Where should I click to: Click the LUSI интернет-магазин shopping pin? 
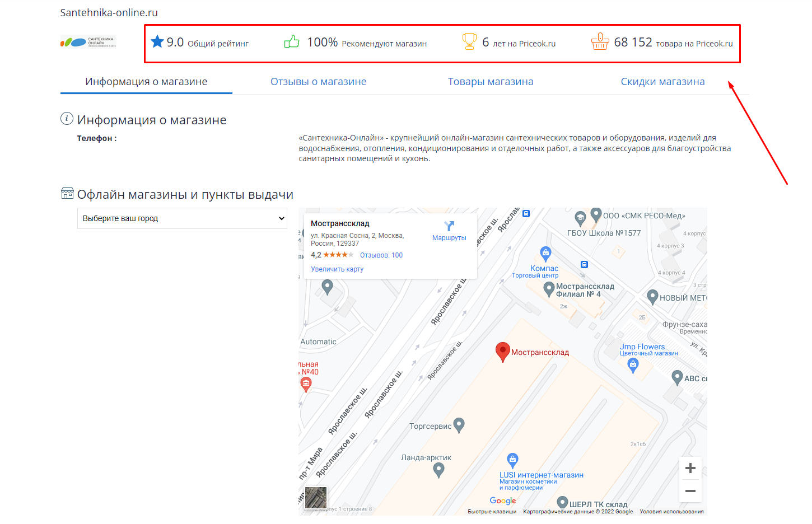512,461
